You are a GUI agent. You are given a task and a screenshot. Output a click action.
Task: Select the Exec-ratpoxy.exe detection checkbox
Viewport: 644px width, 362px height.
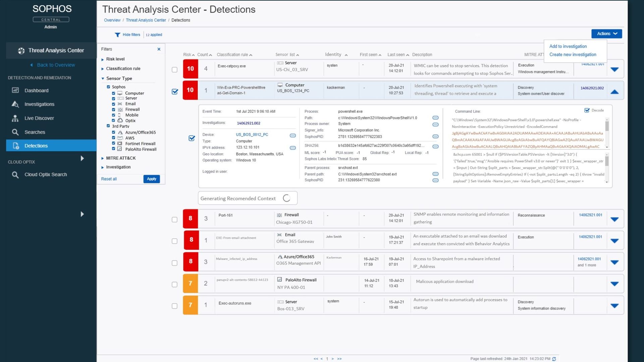coord(174,70)
